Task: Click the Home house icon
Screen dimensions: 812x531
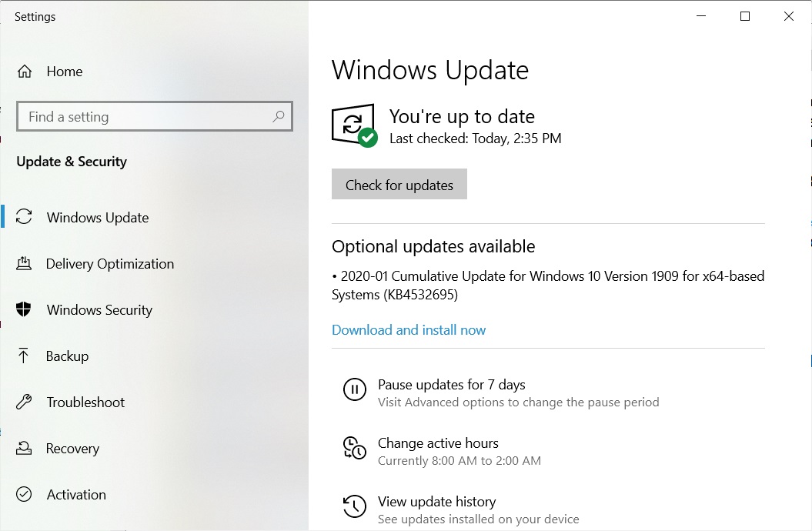Action: (x=25, y=72)
